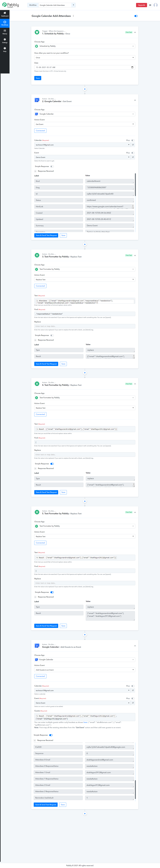Open Schedule by Pabbly app dropdown
The width and height of the screenshot is (160, 868).
coord(85,46)
